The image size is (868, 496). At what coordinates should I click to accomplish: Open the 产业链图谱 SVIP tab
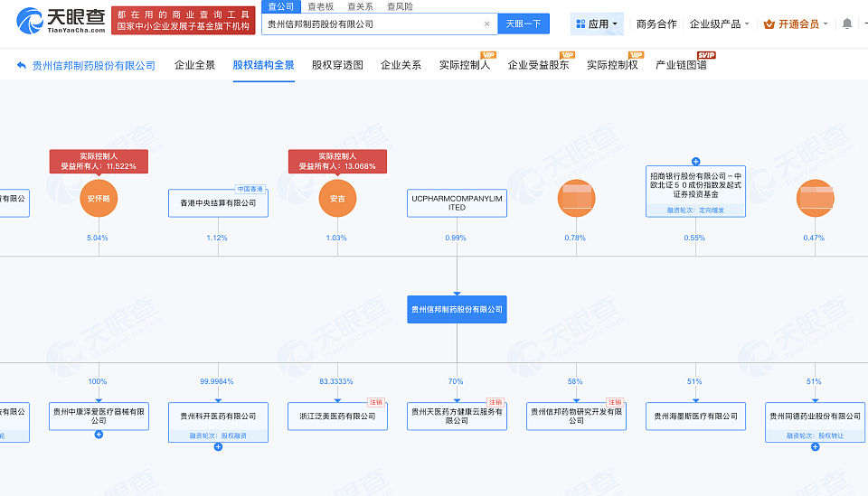pyautogui.click(x=681, y=65)
